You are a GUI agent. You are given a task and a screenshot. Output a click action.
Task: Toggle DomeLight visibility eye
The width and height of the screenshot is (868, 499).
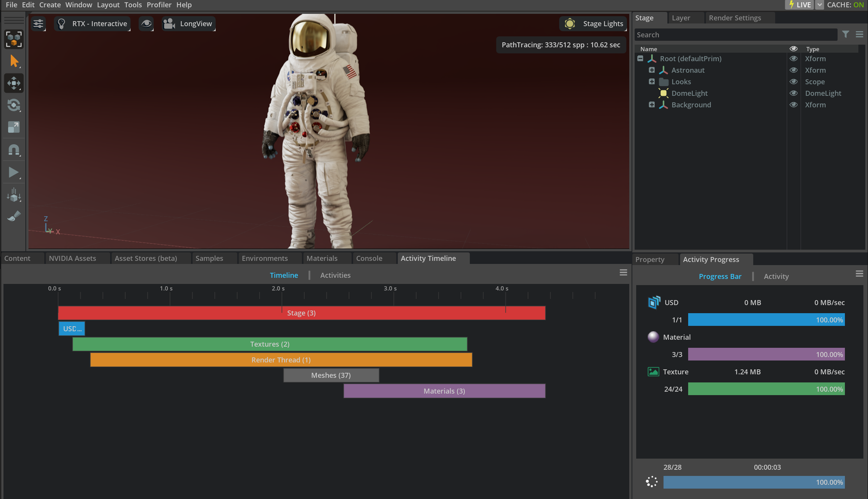pos(793,93)
